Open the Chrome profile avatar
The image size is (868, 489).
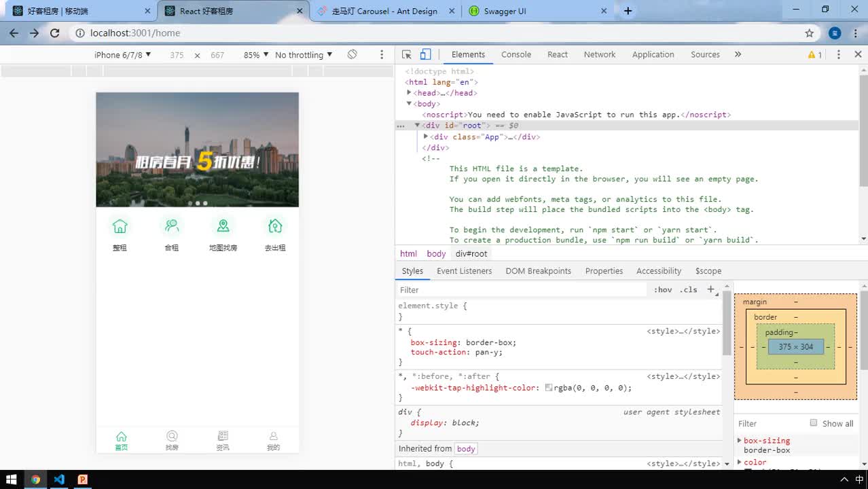[835, 33]
